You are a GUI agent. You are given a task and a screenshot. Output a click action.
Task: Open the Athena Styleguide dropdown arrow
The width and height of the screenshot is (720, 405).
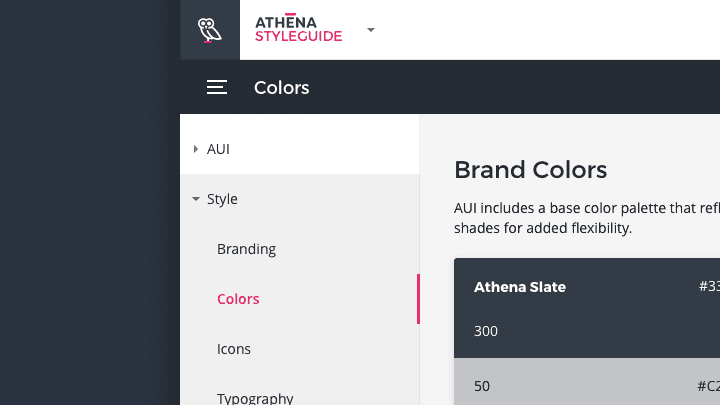pyautogui.click(x=371, y=30)
